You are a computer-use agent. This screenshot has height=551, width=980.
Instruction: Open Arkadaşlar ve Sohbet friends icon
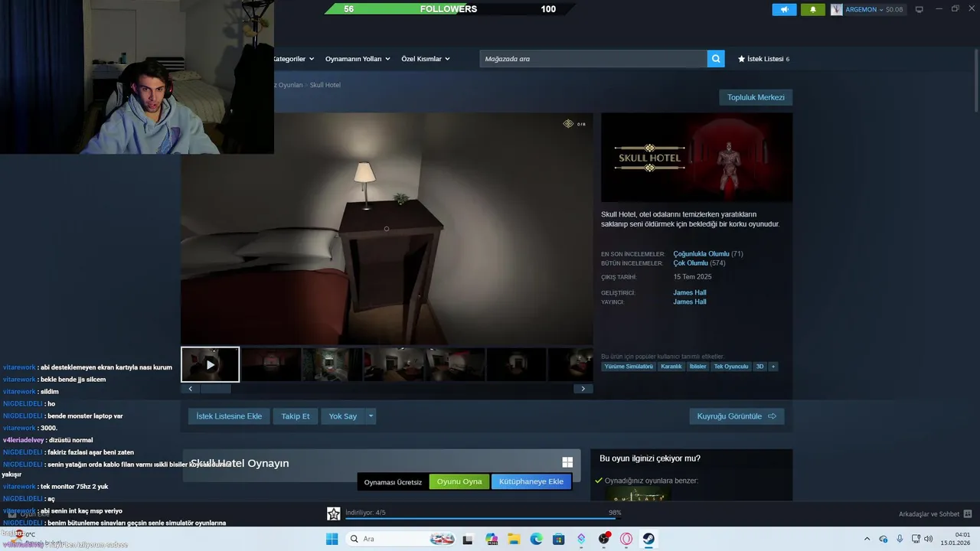point(967,514)
